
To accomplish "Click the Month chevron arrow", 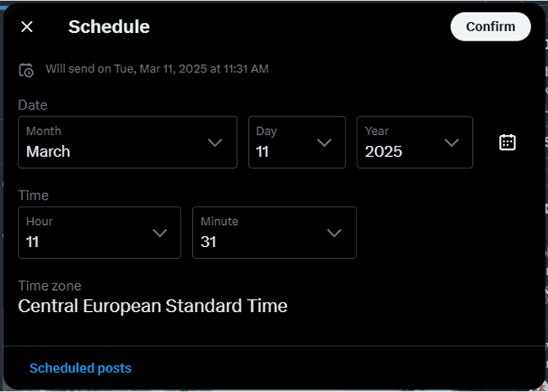I will pyautogui.click(x=215, y=142).
